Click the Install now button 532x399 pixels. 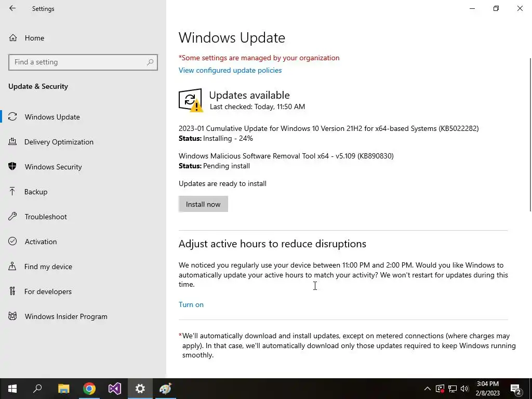click(x=203, y=204)
